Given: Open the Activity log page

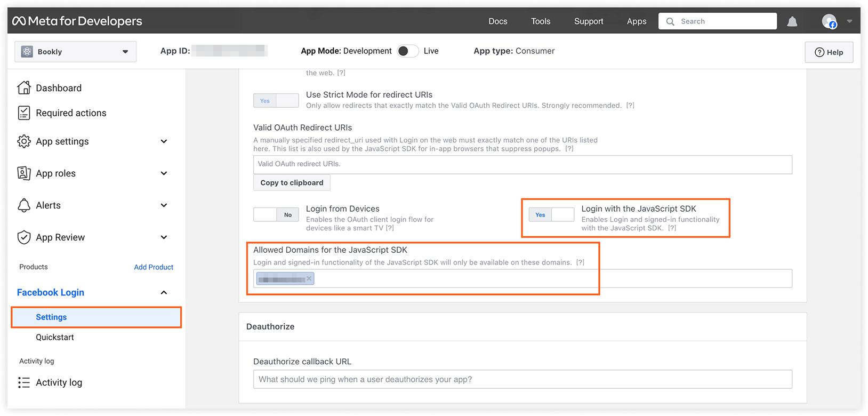Looking at the screenshot, I should coord(59,382).
